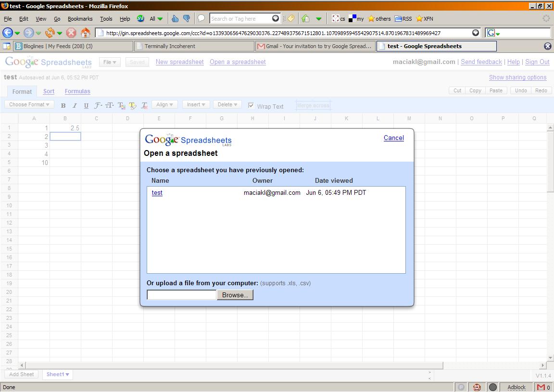This screenshot has height=392, width=554.
Task: Click the Undo button
Action: click(x=521, y=90)
